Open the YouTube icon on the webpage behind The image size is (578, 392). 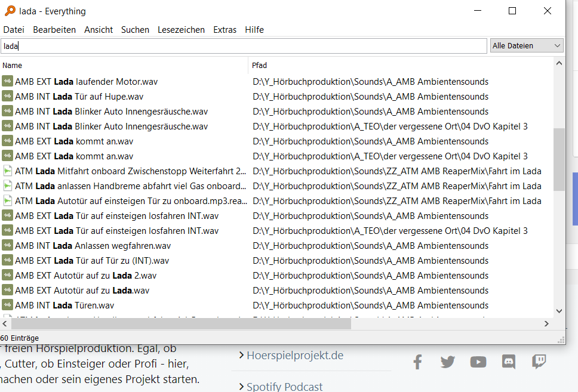click(478, 362)
